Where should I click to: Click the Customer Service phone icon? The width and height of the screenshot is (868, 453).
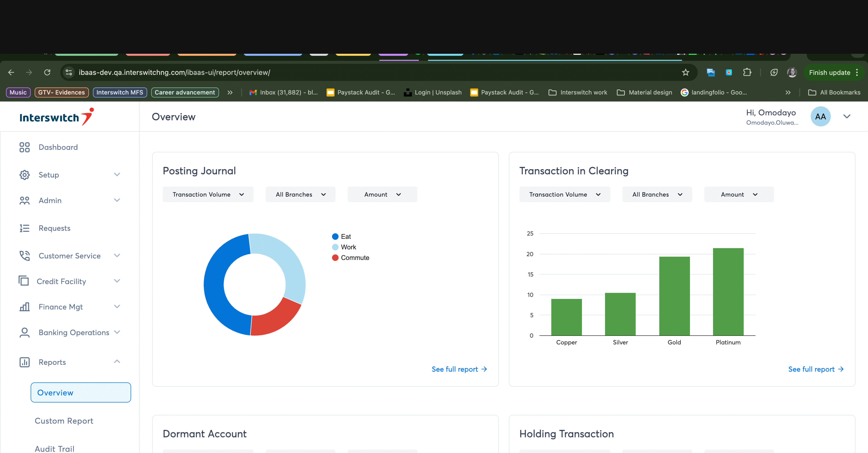pos(24,256)
